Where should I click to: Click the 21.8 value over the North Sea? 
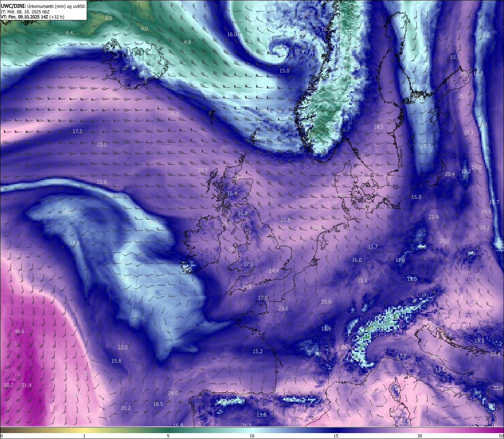point(285,220)
